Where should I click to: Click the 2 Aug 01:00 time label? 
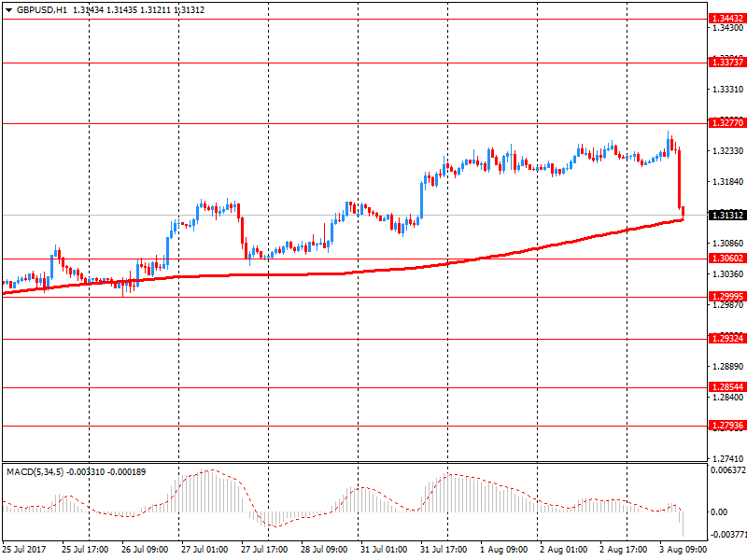coord(564,550)
